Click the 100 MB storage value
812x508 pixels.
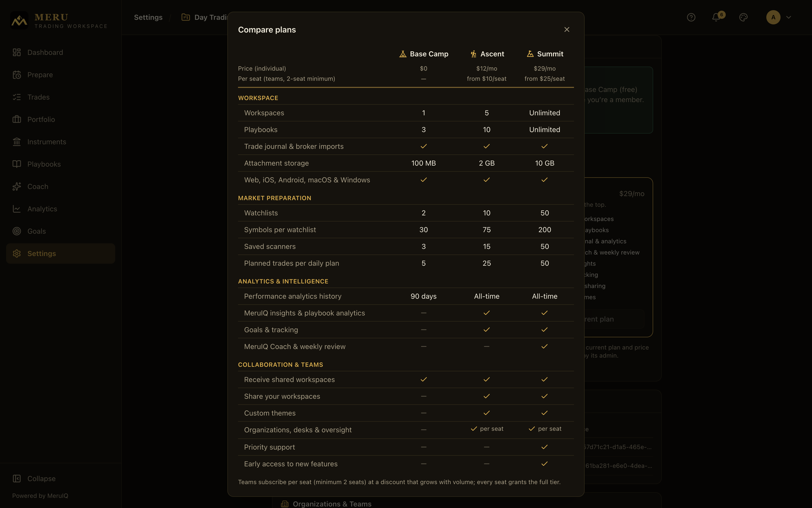point(424,163)
